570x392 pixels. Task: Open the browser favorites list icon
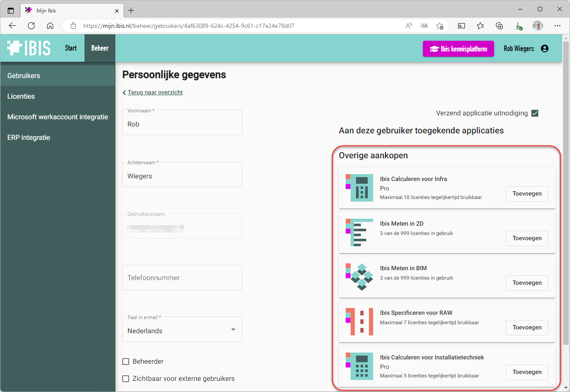tap(480, 26)
